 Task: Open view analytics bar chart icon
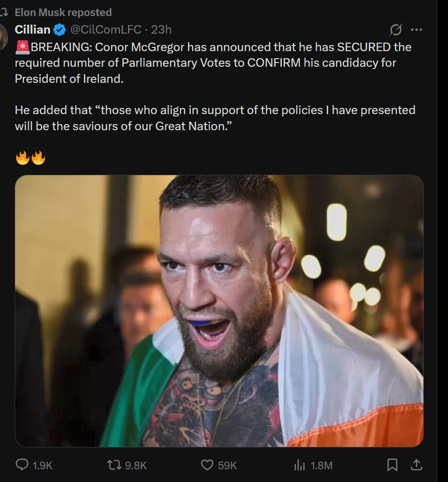[299, 465]
